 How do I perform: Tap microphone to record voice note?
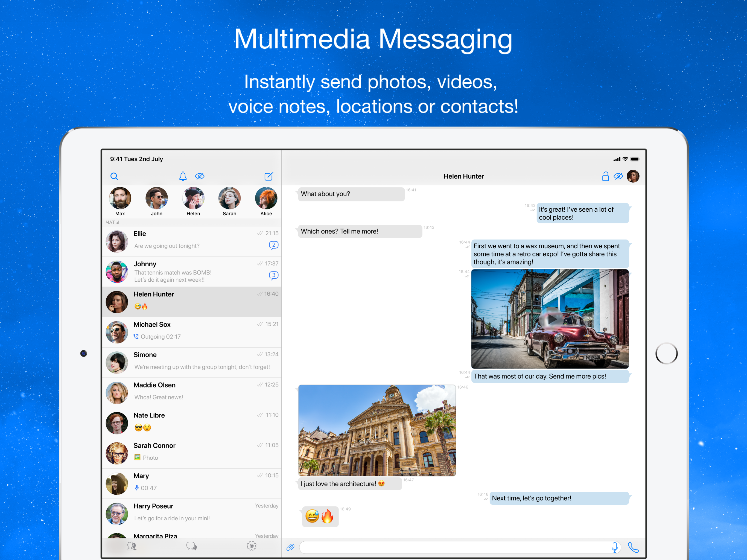pyautogui.click(x=615, y=547)
